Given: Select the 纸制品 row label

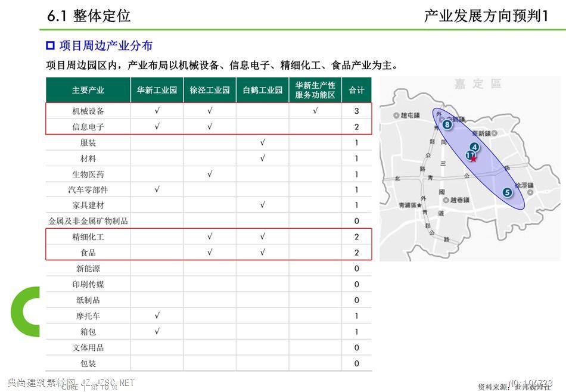Looking at the screenshot, I should click(x=88, y=300).
